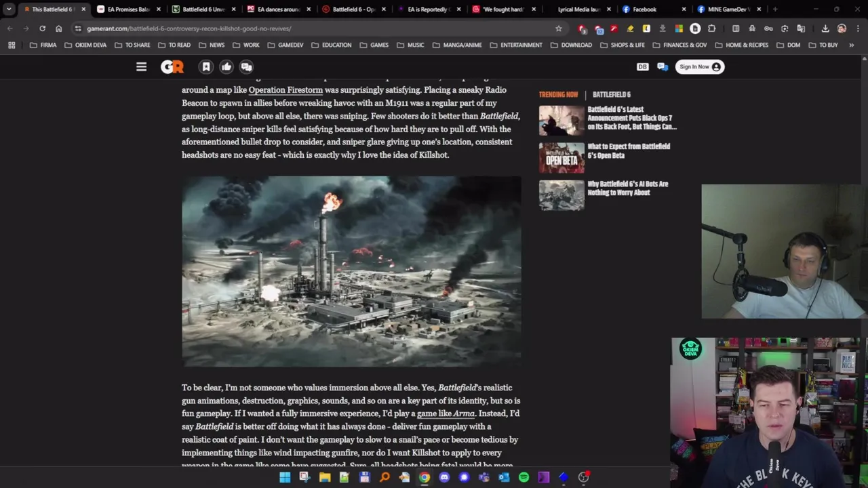Select the TRENDING NOW sidebar tab
Image resolution: width=868 pixels, height=488 pixels.
tap(558, 95)
